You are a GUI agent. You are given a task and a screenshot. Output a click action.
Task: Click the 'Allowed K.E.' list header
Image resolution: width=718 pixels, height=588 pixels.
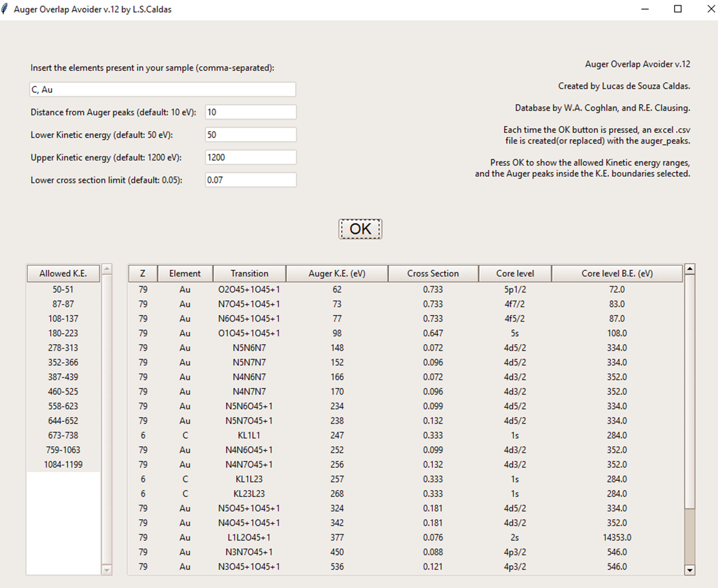tap(63, 273)
